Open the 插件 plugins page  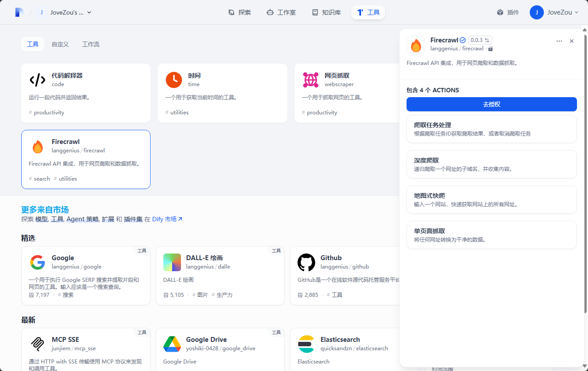point(508,12)
